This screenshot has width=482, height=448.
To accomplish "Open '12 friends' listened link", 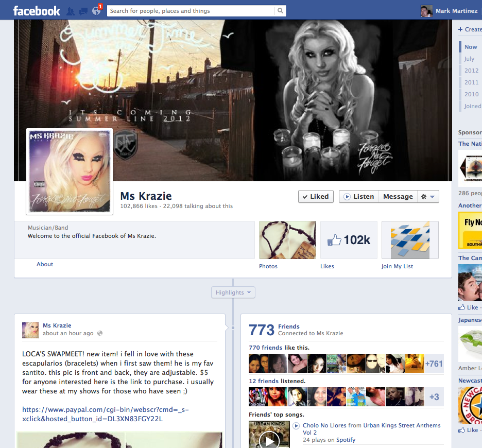I will (x=264, y=381).
